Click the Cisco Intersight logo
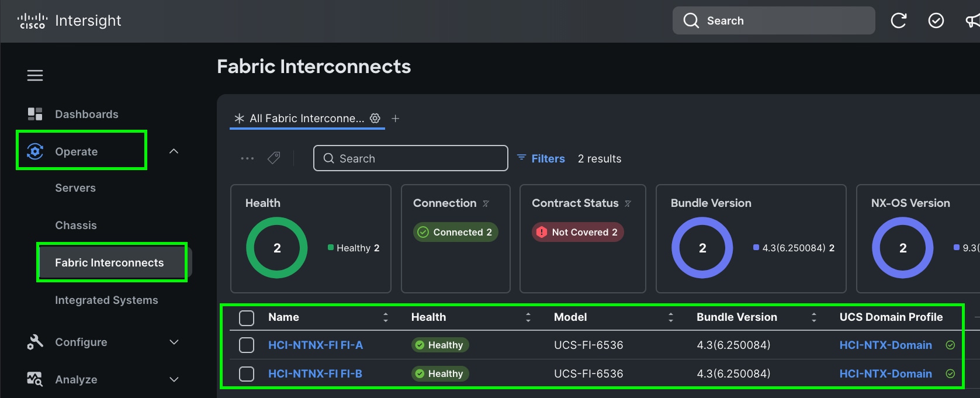The image size is (980, 398). [69, 21]
